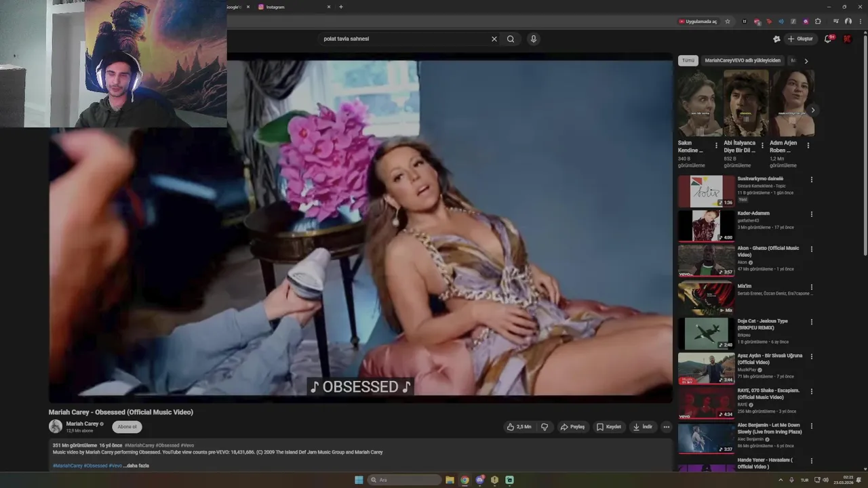Open Discord from the taskbar
The image size is (868, 488).
tap(479, 480)
